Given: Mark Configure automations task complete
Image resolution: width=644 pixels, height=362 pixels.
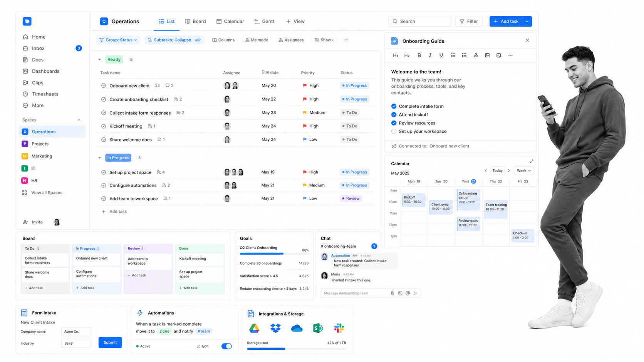Looking at the screenshot, I should [x=104, y=185].
